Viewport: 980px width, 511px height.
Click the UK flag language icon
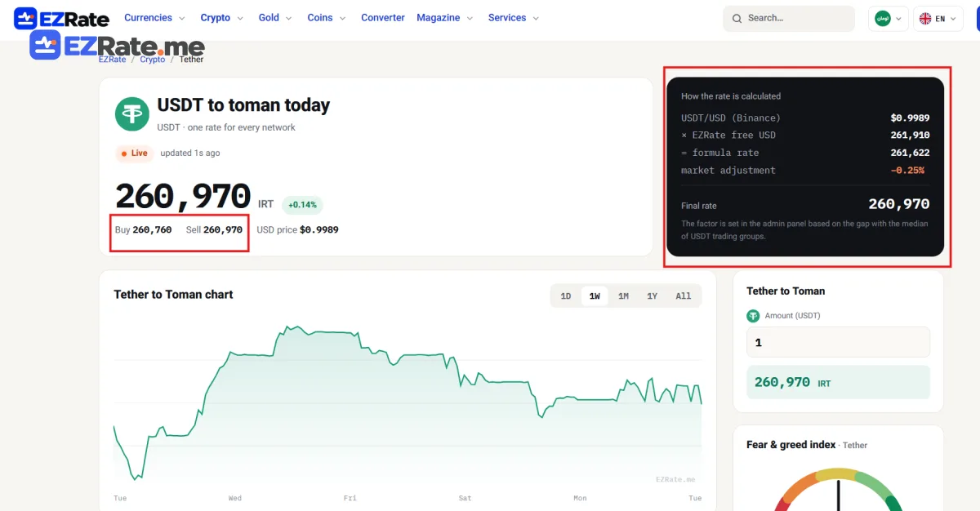925,18
